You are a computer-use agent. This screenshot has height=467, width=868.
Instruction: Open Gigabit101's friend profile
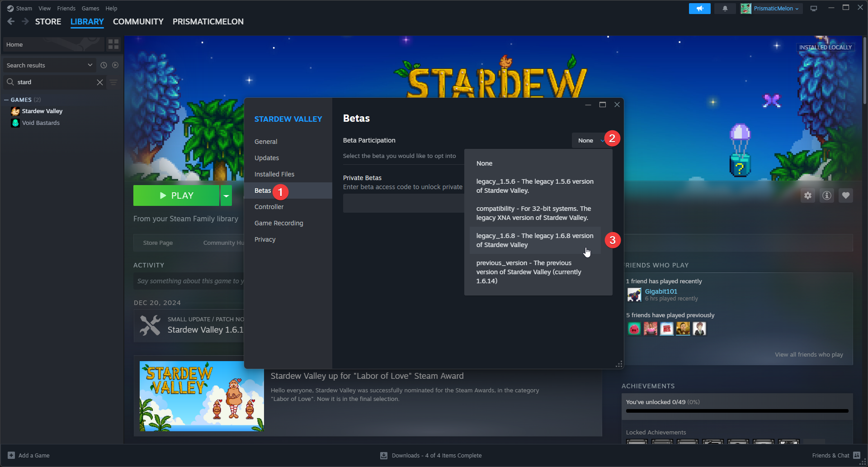point(661,291)
